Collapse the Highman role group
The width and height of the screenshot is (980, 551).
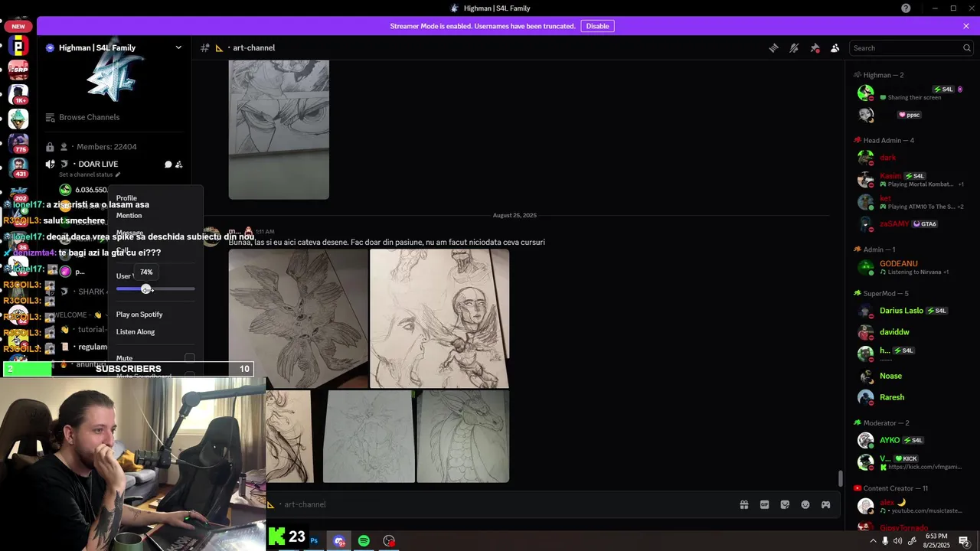click(879, 75)
